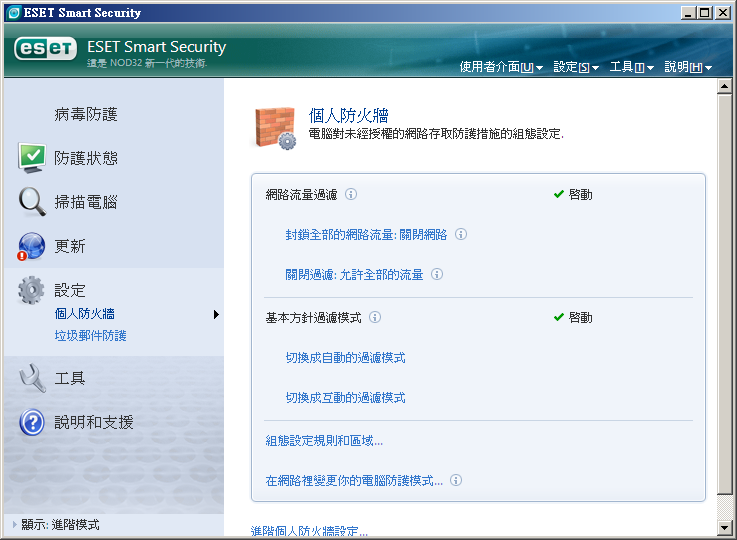Click the ESET logo in the header
This screenshot has height=540, width=737.
pyautogui.click(x=45, y=48)
